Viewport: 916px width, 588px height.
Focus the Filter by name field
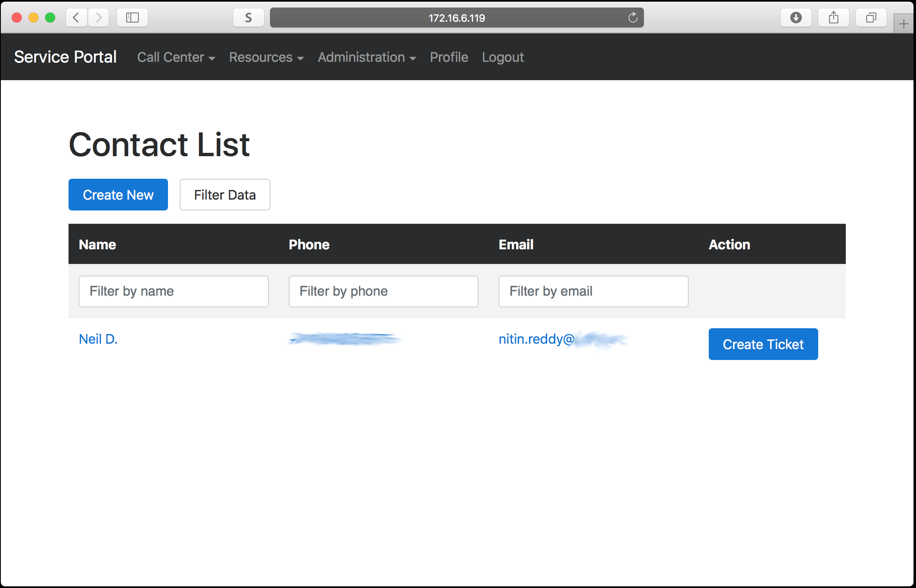pos(173,291)
